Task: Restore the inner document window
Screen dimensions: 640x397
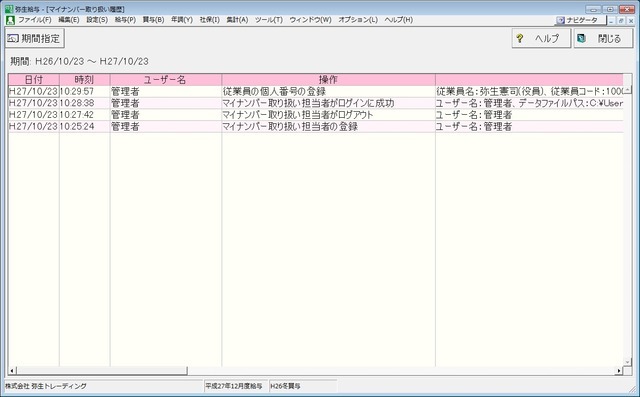Action: [621, 20]
